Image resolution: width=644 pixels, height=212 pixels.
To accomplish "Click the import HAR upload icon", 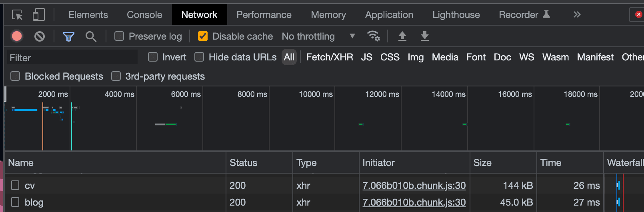I will click(x=402, y=36).
